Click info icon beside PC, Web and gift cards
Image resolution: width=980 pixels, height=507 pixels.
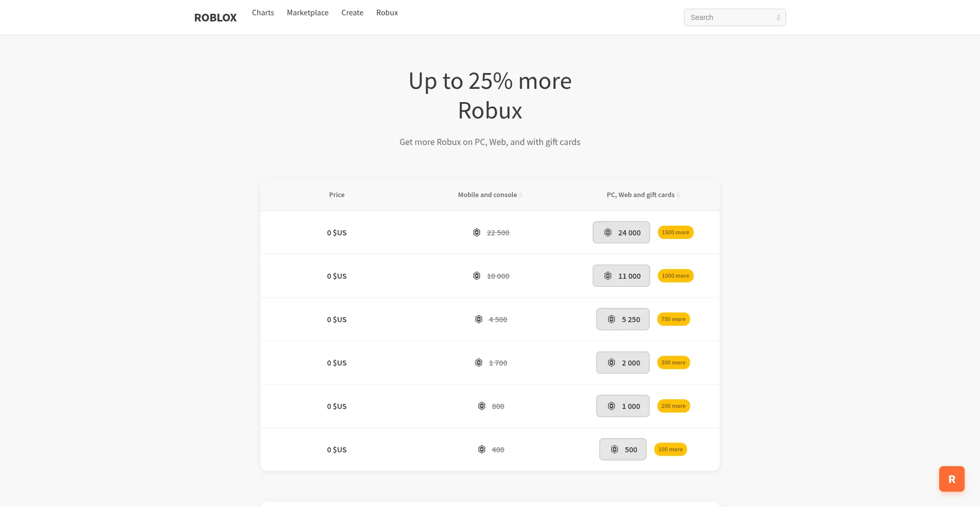[x=678, y=195]
